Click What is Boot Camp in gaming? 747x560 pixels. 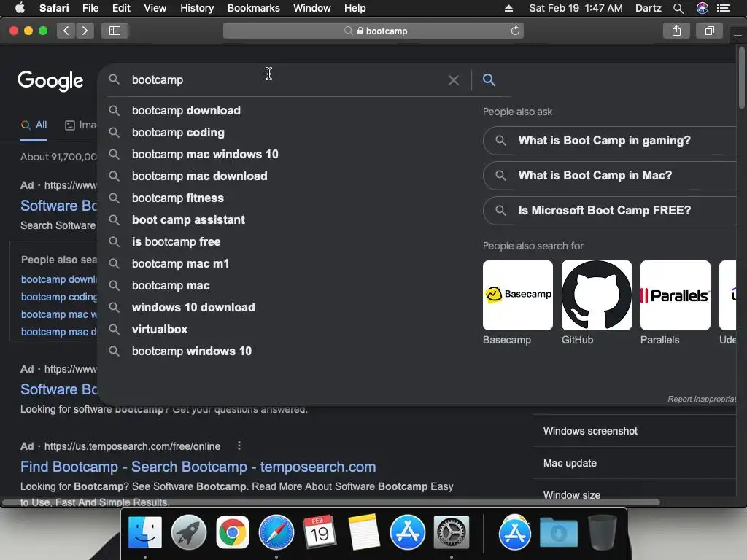coord(610,141)
